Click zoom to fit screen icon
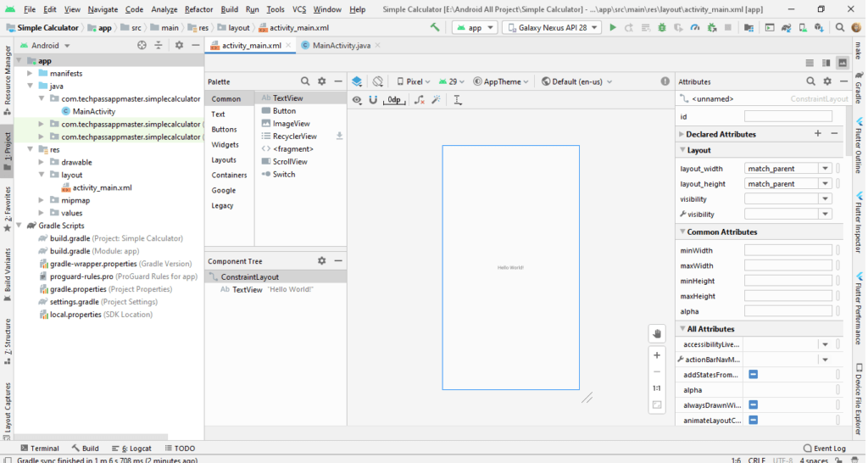868x463 pixels. 657,404
